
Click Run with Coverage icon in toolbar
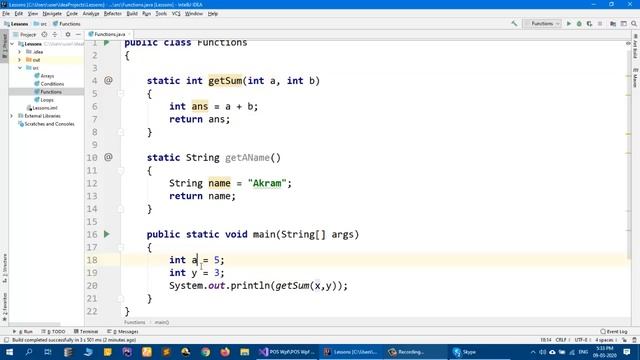coord(589,24)
